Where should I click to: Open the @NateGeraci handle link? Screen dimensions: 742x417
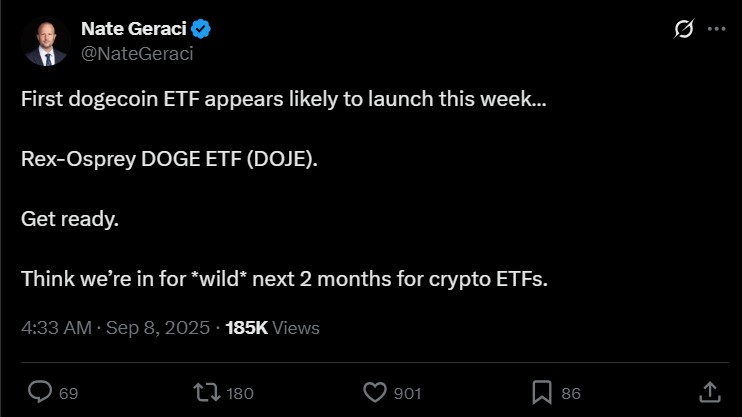click(x=136, y=54)
